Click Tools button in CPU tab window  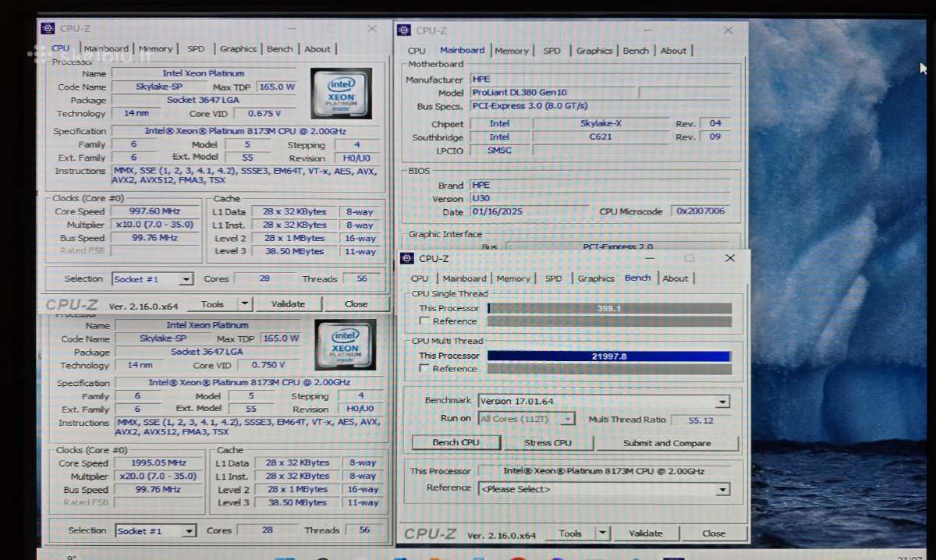pos(212,304)
